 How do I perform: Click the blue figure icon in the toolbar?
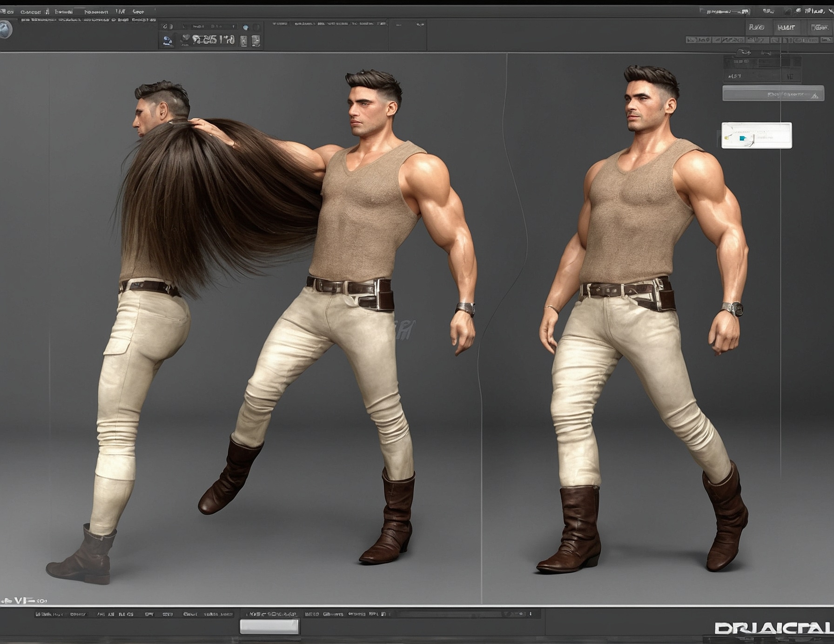168,41
